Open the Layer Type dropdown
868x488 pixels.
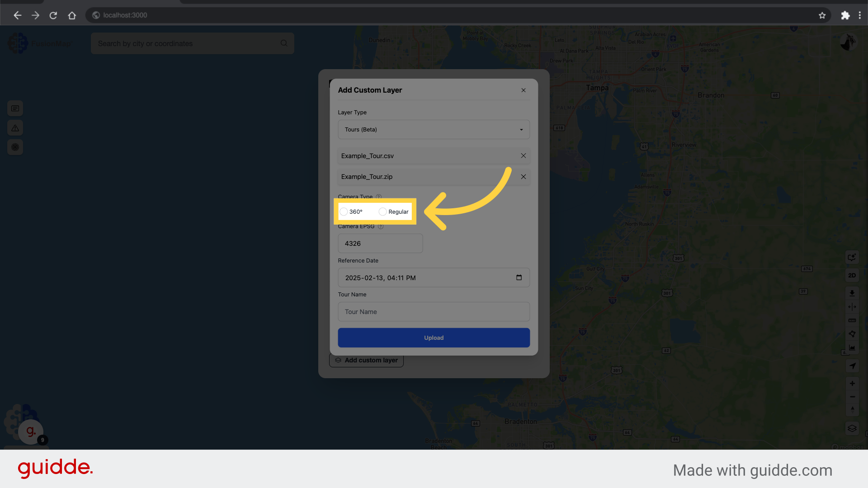pos(434,130)
